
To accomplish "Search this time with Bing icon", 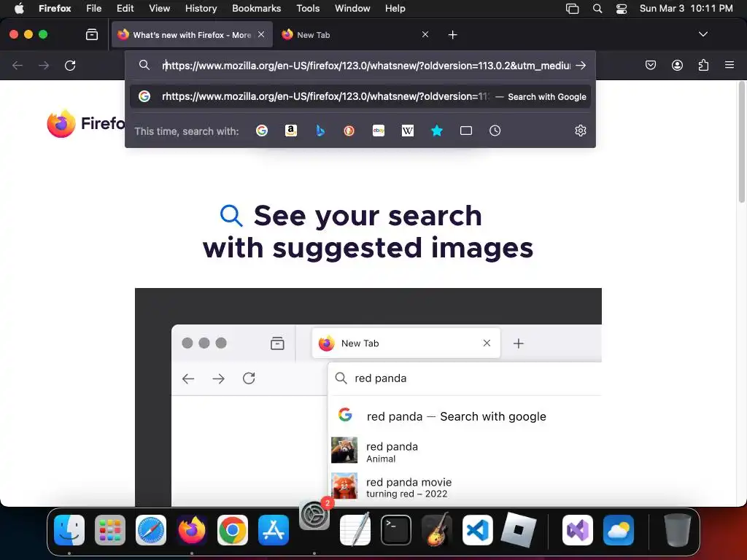I will 320,131.
